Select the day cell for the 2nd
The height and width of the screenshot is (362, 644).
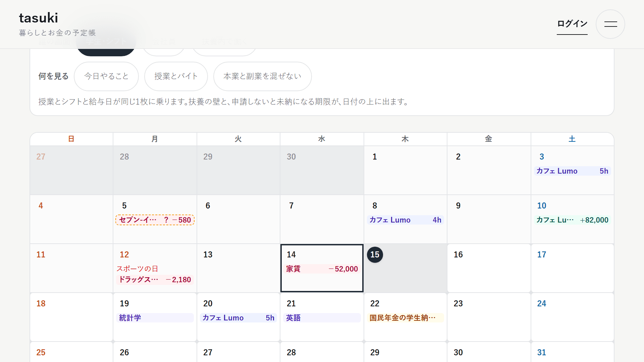click(489, 170)
